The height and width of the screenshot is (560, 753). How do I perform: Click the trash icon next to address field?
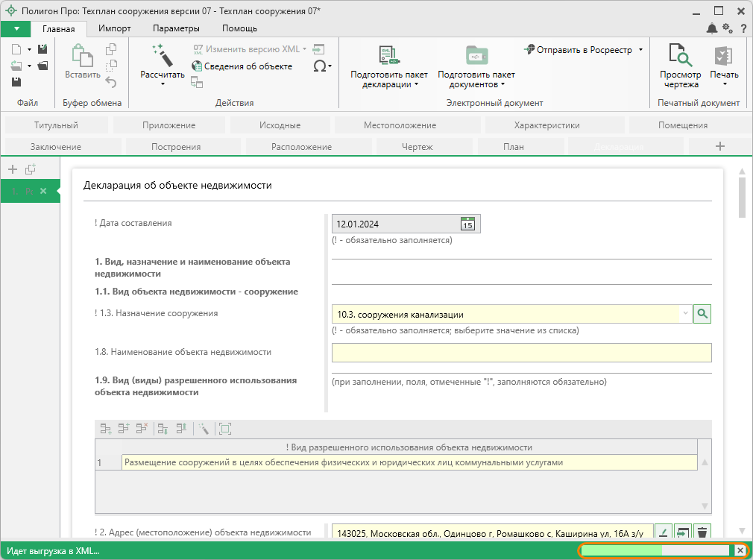pos(702,532)
